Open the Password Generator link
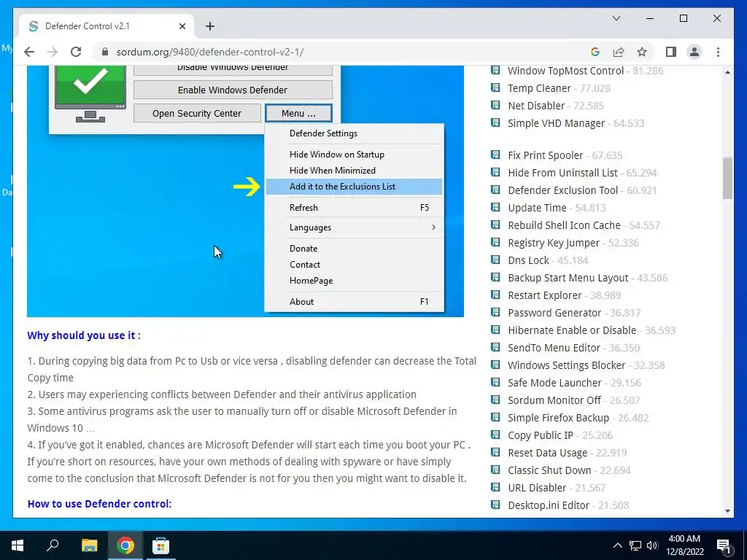 pyautogui.click(x=554, y=313)
